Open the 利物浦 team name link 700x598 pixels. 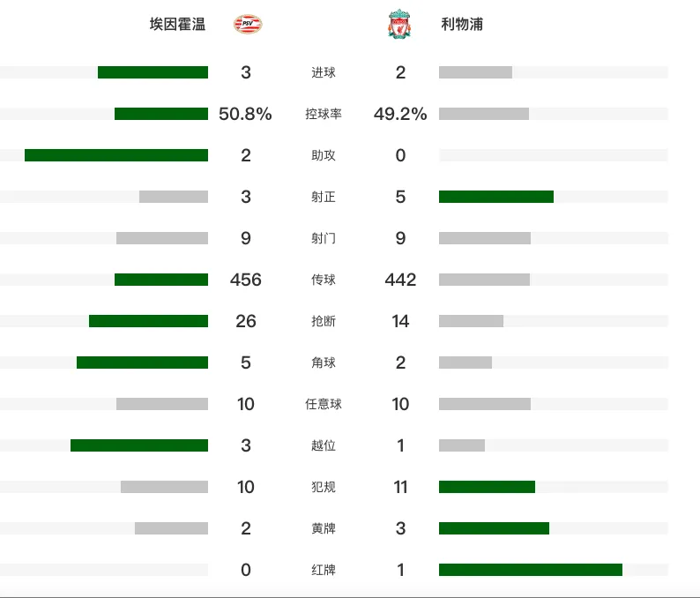coord(462,24)
